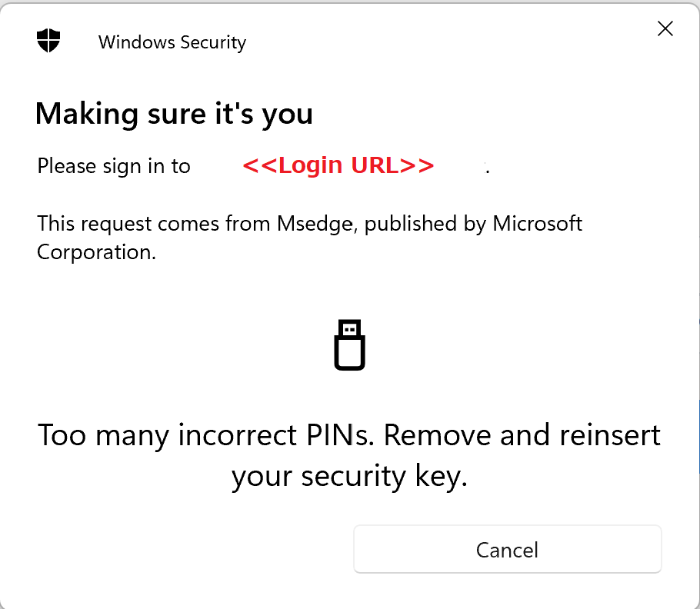
Task: Click the connector end of the USB icon
Action: coord(349,328)
